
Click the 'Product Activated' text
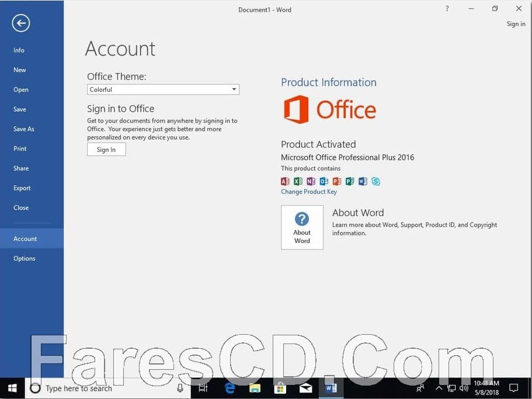tap(318, 144)
